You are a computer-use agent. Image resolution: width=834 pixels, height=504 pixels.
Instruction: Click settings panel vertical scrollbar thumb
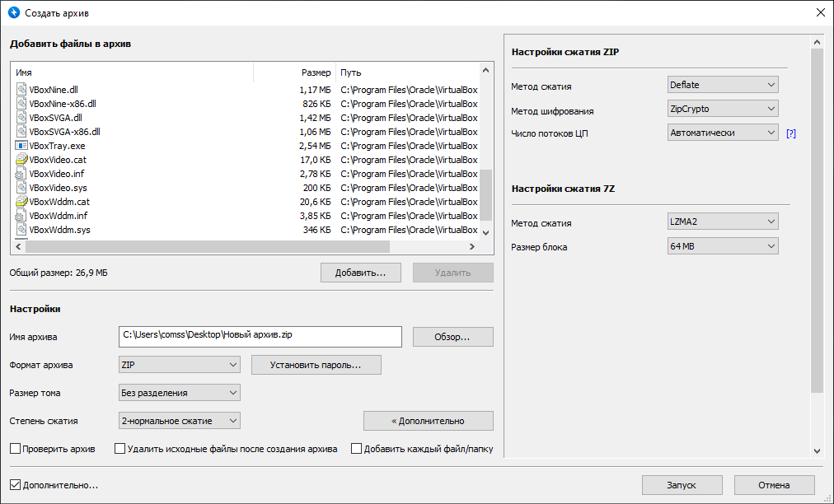817,221
